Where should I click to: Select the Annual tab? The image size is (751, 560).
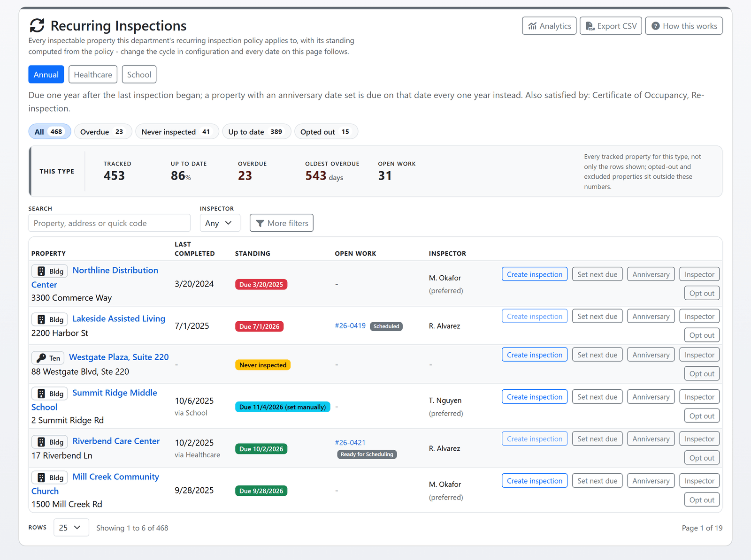click(46, 75)
